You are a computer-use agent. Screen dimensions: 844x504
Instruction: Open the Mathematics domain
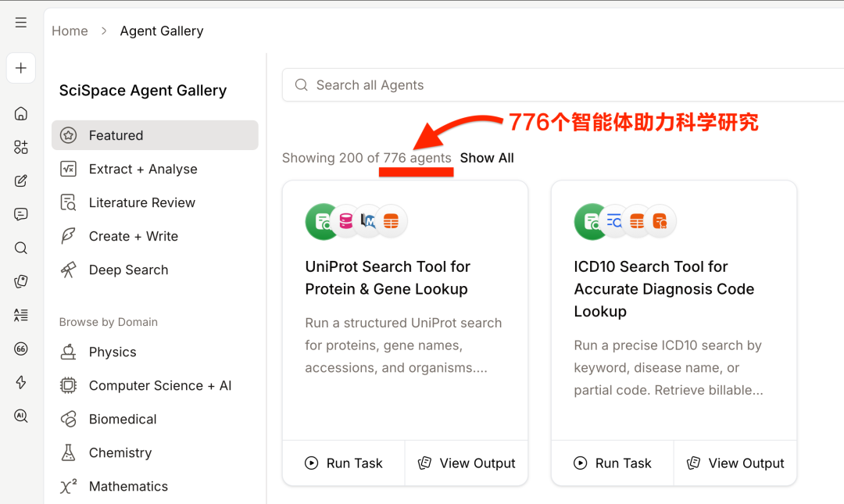(x=128, y=486)
